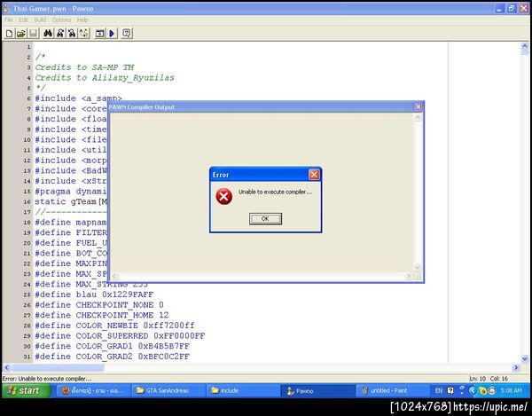Click the editor horizontal scroll left arrow

6,367
